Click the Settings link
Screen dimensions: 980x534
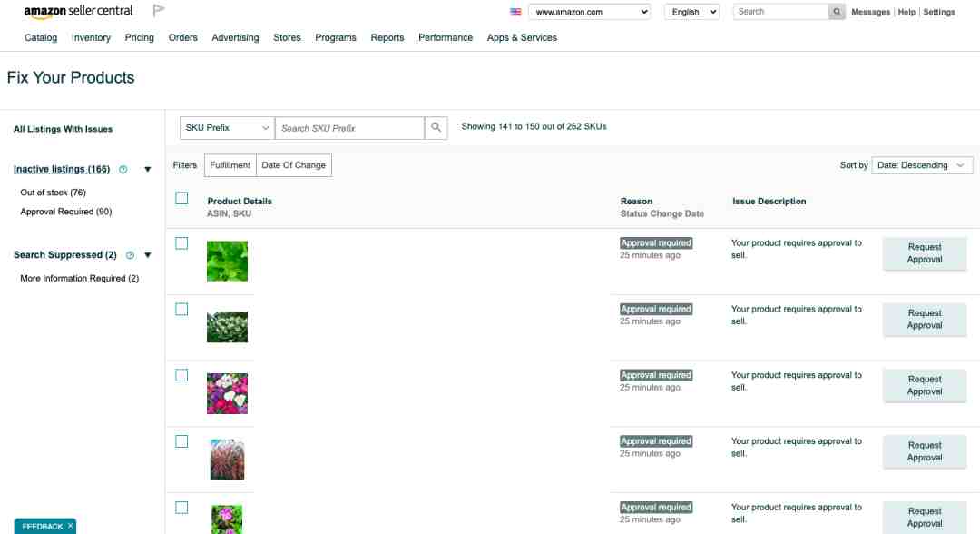939,12
